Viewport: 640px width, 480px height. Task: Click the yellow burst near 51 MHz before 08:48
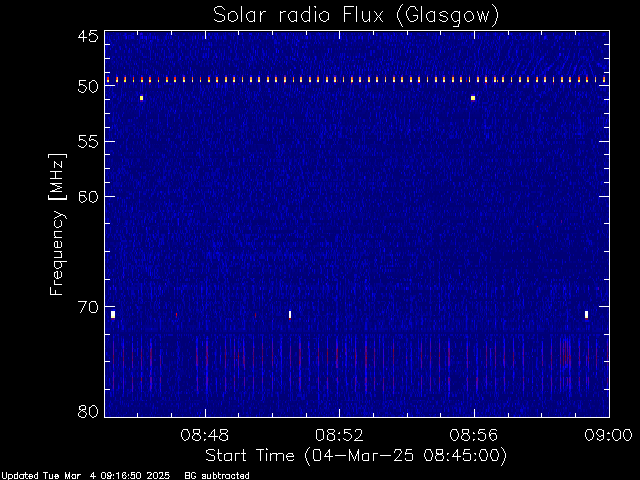(x=141, y=98)
